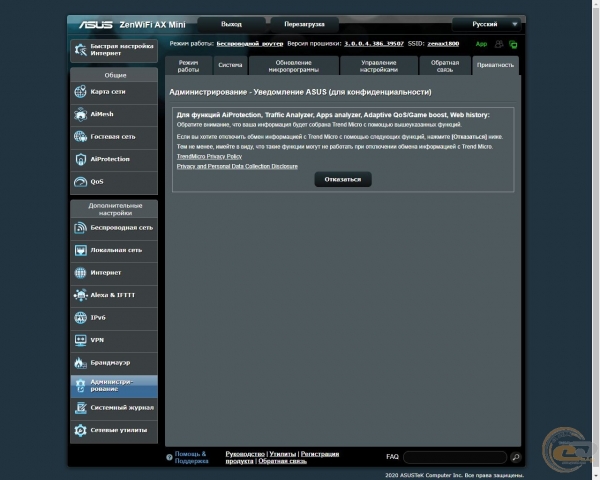Click the Гостевая сеть icon

[80, 137]
